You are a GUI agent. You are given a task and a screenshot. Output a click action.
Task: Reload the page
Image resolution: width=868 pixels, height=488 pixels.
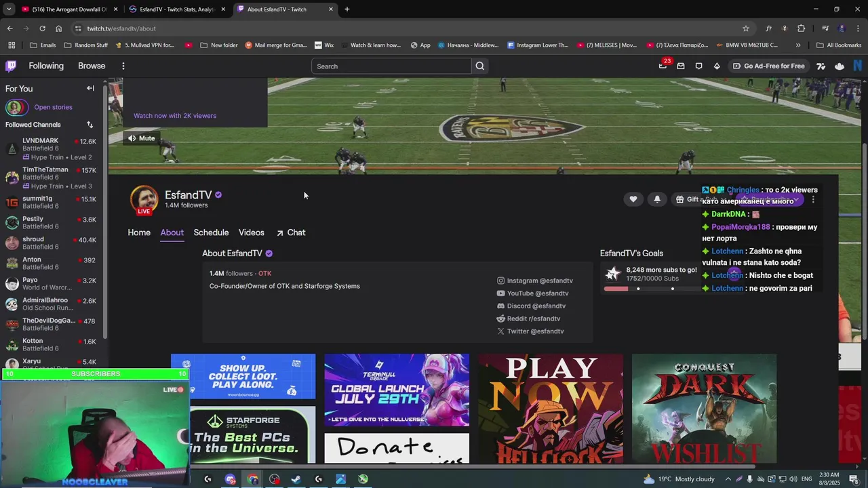pos(42,28)
